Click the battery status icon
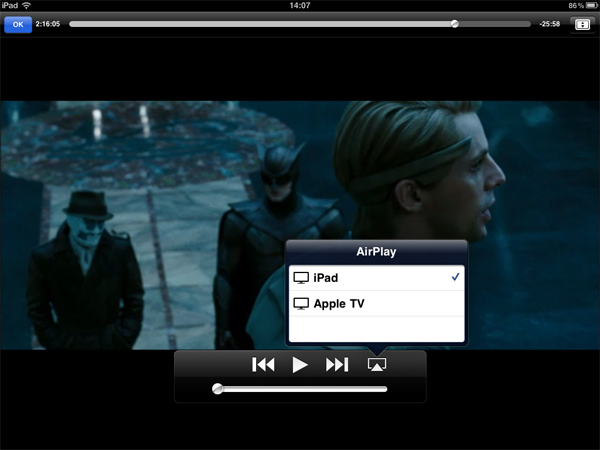 coord(592,5)
